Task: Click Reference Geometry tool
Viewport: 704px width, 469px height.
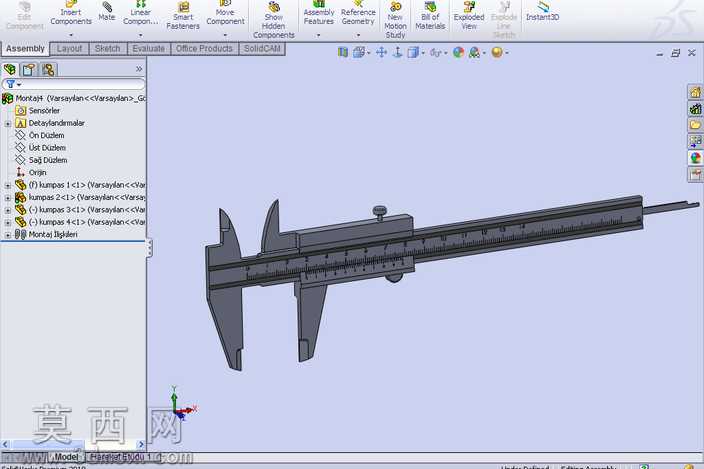Action: point(358,13)
